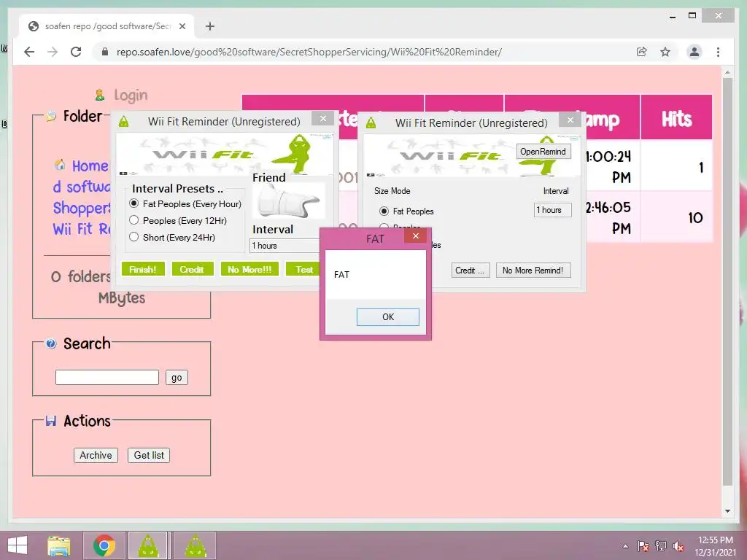Image resolution: width=747 pixels, height=560 pixels.
Task: Click OK in the FAT dialog
Action: click(388, 317)
